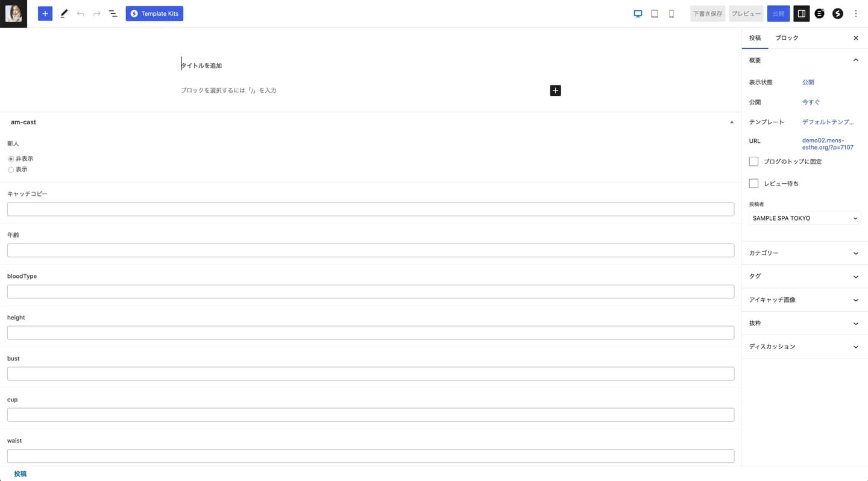Expand the アイキャッチ画像 panel
The height and width of the screenshot is (481, 868).
[805, 300]
